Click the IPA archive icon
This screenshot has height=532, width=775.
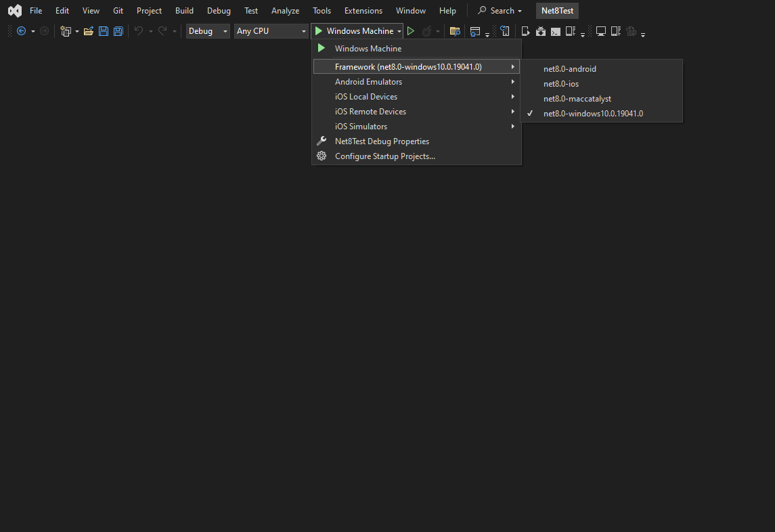(632, 31)
